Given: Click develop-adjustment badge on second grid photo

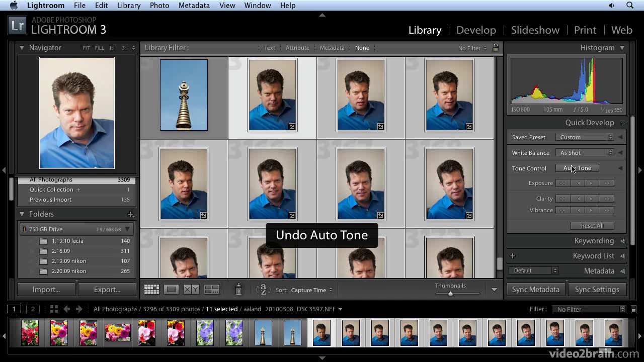Looking at the screenshot, I should (x=292, y=127).
